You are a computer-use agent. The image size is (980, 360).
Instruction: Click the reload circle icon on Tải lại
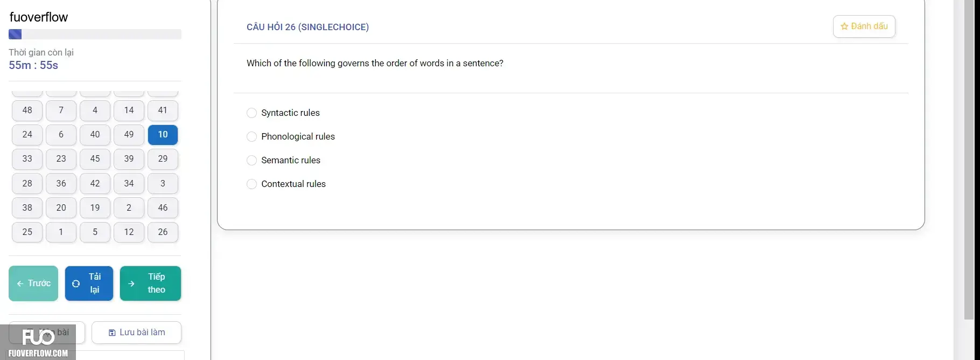point(76,283)
